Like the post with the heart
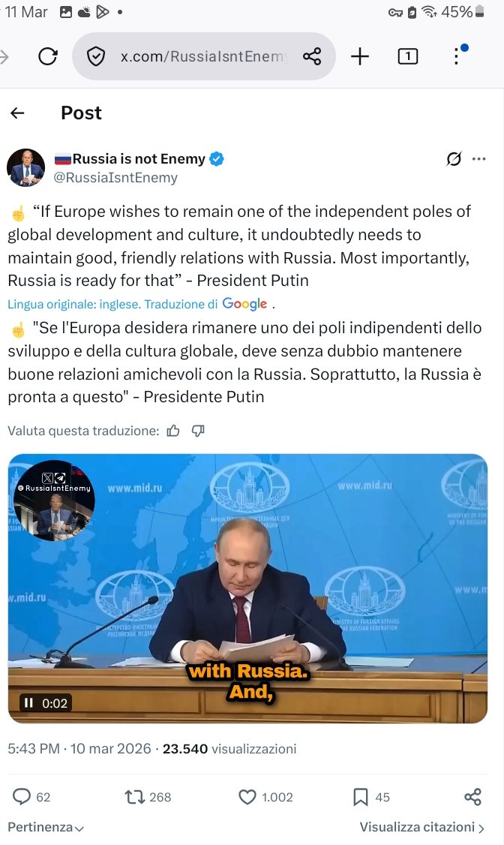The height and width of the screenshot is (845, 504). 247,797
